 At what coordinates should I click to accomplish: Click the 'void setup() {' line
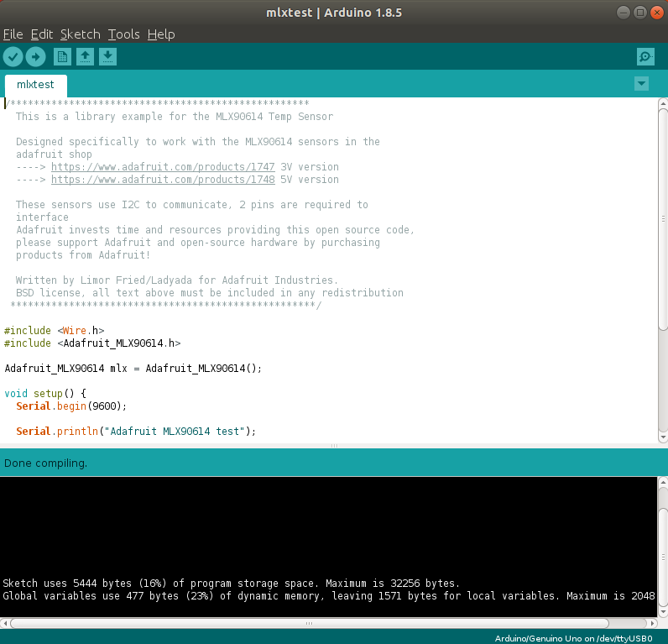pyautogui.click(x=45, y=394)
